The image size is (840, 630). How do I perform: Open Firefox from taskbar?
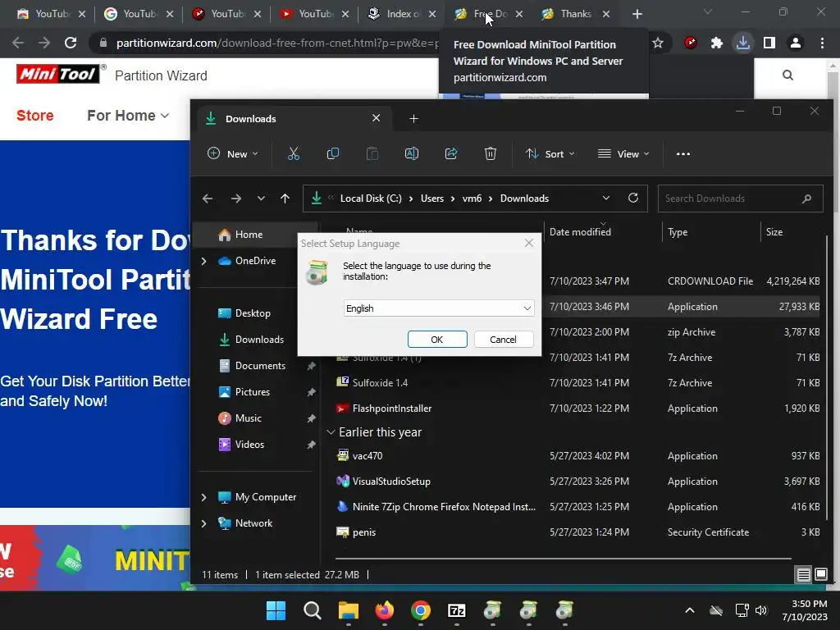point(385,610)
